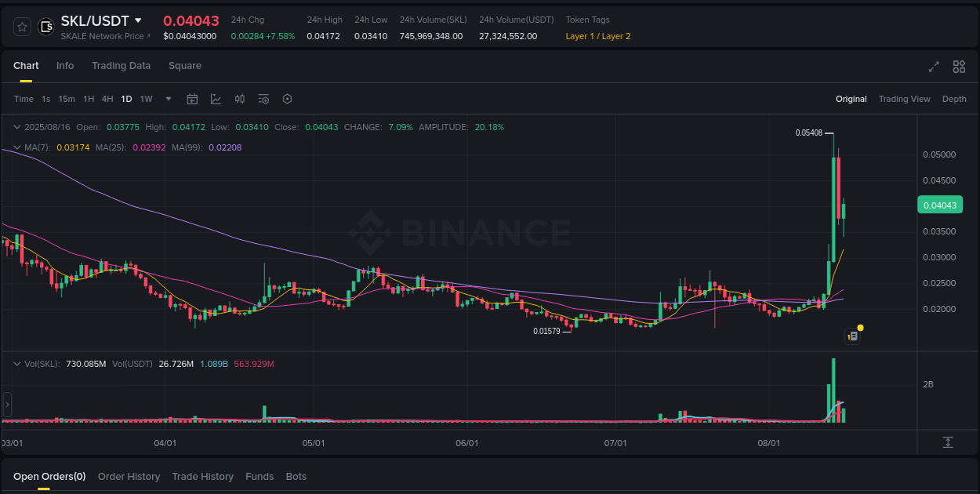Viewport: 980px width, 494px height.
Task: Collapse the volume indicator panel
Action: [17, 364]
